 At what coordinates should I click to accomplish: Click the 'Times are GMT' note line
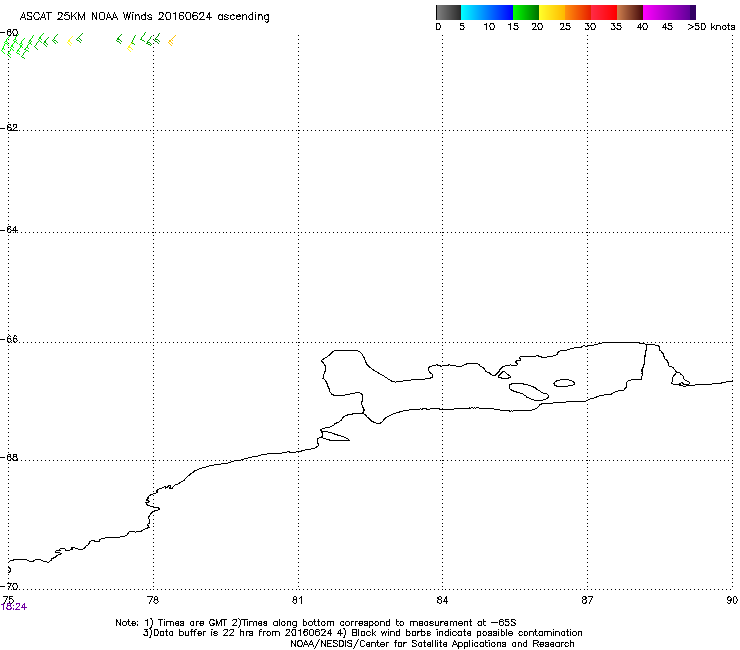(316, 623)
